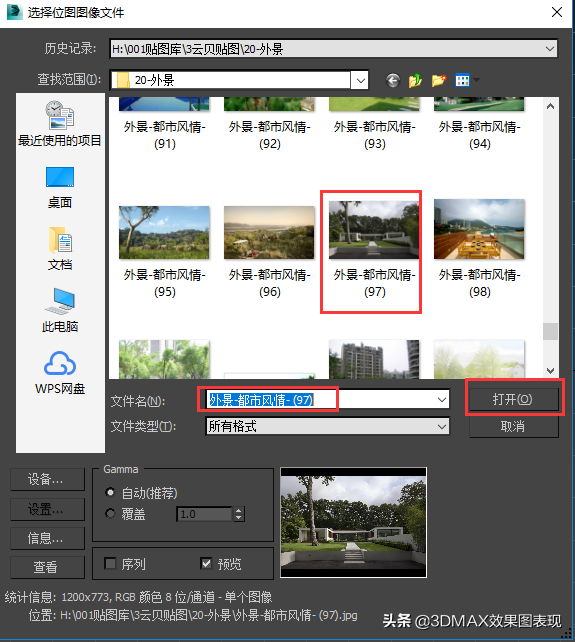The image size is (575, 642).
Task: Click the file list scroll up arrow
Action: (x=550, y=106)
